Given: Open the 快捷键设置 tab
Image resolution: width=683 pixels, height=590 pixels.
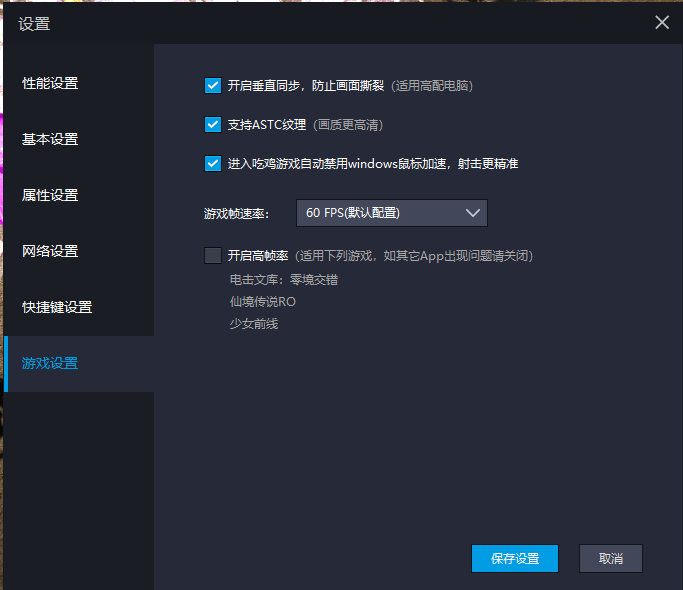Looking at the screenshot, I should 57,307.
